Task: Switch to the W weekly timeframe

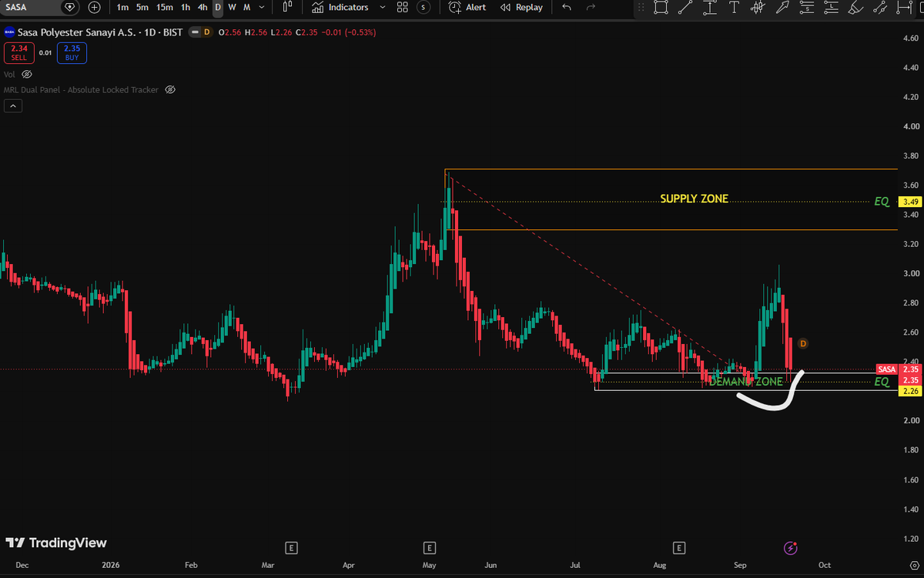Action: (232, 7)
